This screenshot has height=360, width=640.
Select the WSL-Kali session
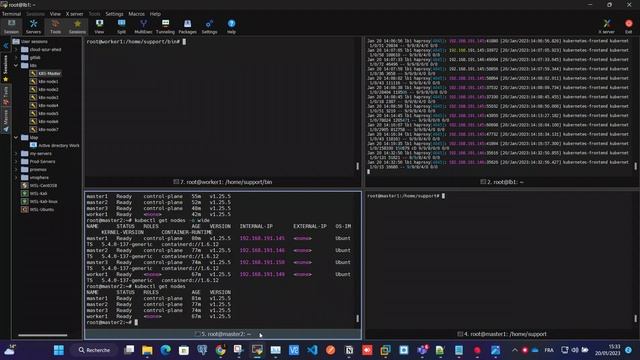(34, 193)
